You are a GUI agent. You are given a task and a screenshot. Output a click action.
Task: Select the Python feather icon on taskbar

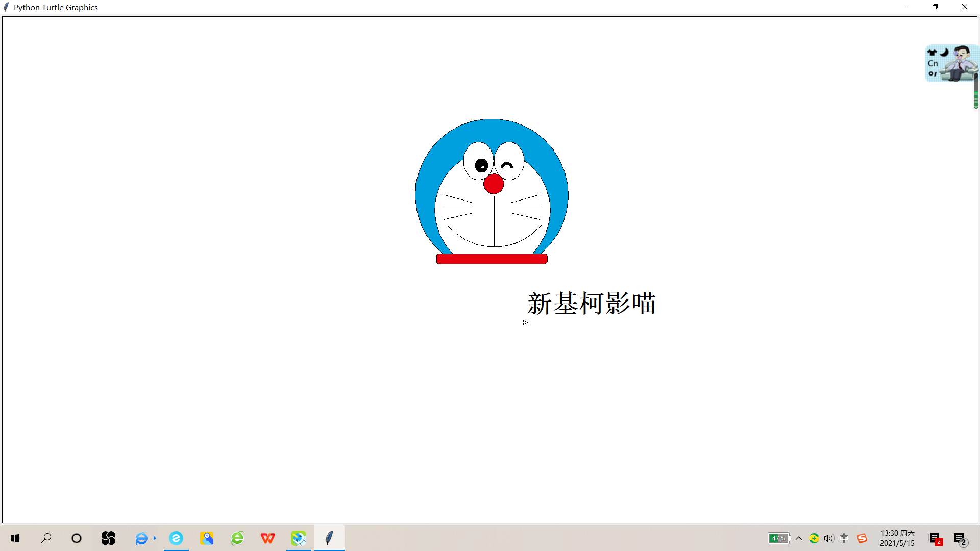pos(329,538)
